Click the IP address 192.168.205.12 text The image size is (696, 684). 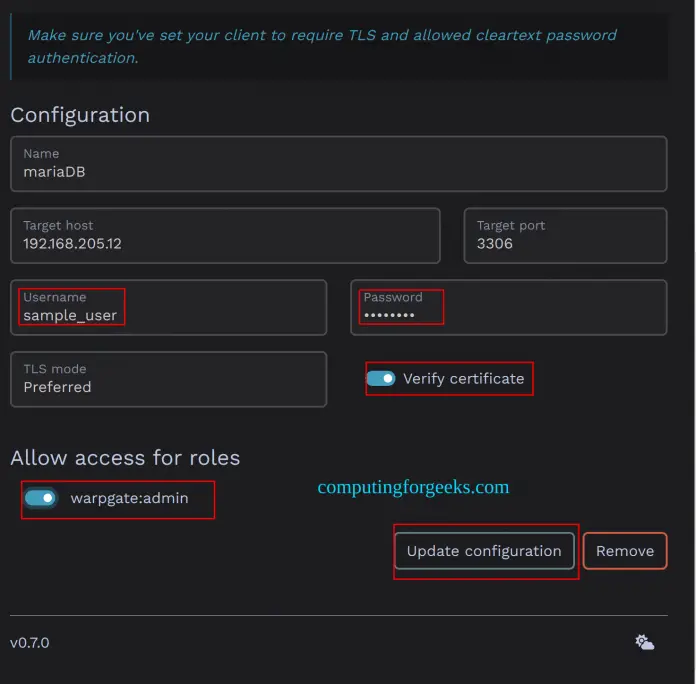pos(73,243)
